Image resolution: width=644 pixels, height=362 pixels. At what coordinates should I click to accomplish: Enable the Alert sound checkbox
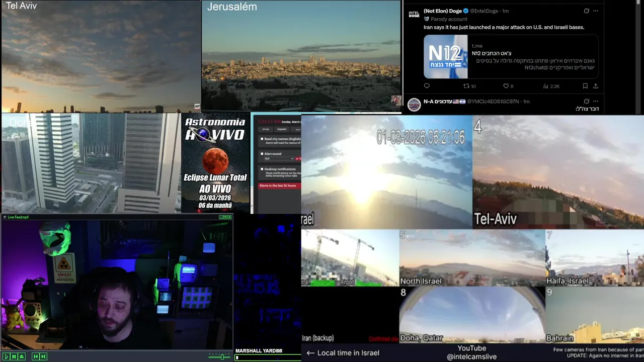[262, 154]
